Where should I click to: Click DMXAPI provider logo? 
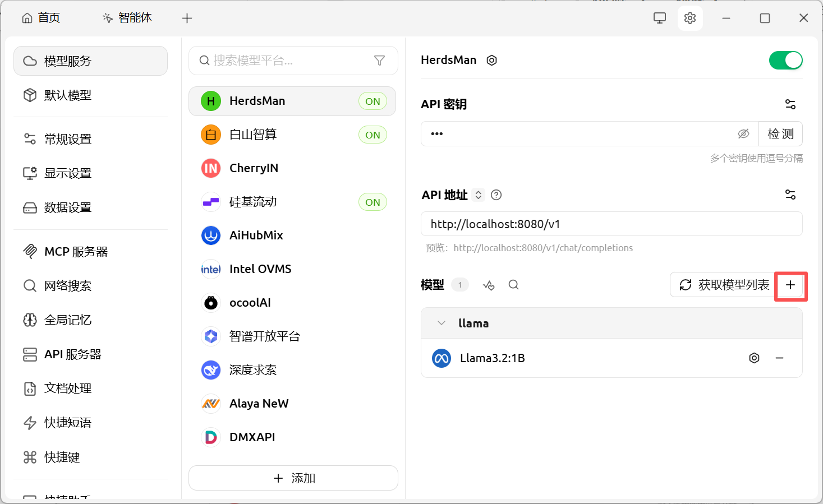(x=211, y=437)
